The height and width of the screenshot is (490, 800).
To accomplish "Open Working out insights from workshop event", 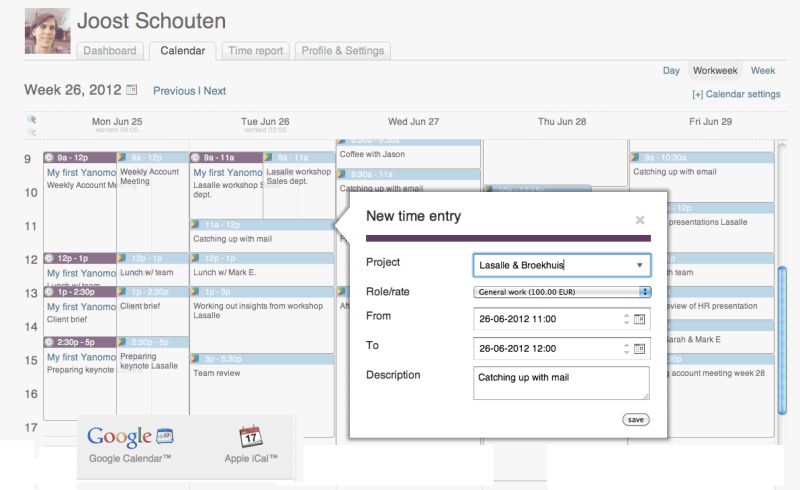I will point(262,319).
